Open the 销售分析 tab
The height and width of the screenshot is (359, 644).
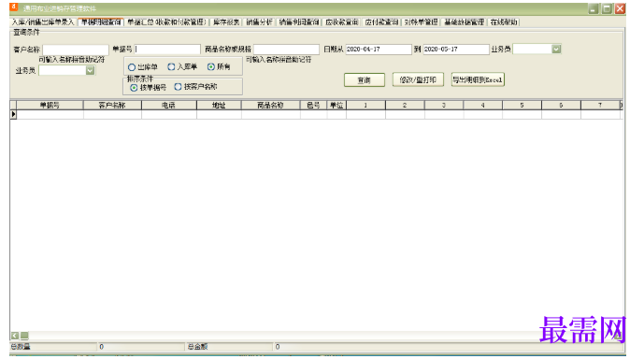coord(259,22)
